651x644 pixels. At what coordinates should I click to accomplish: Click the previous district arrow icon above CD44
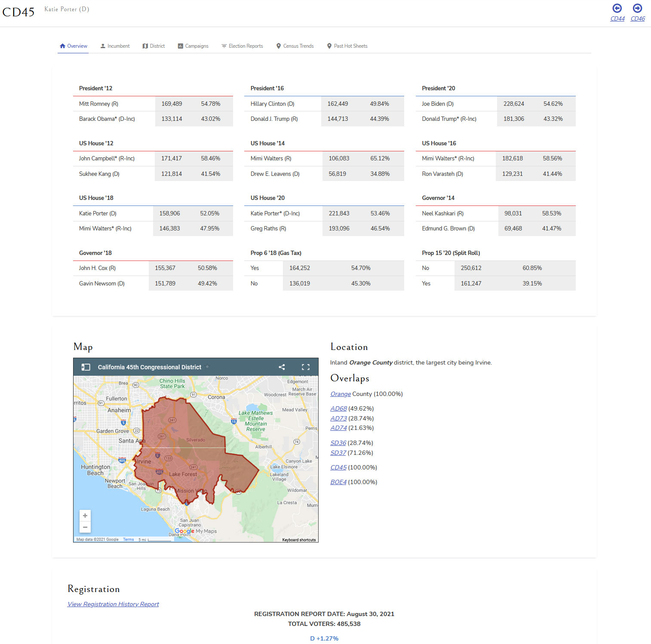pyautogui.click(x=617, y=8)
